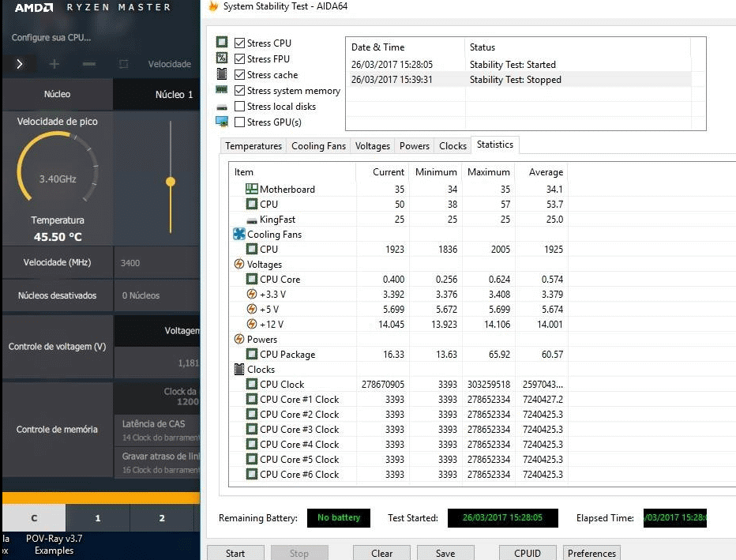736x560 pixels.
Task: Select Ryzen Master profile tab 1
Action: [98, 518]
